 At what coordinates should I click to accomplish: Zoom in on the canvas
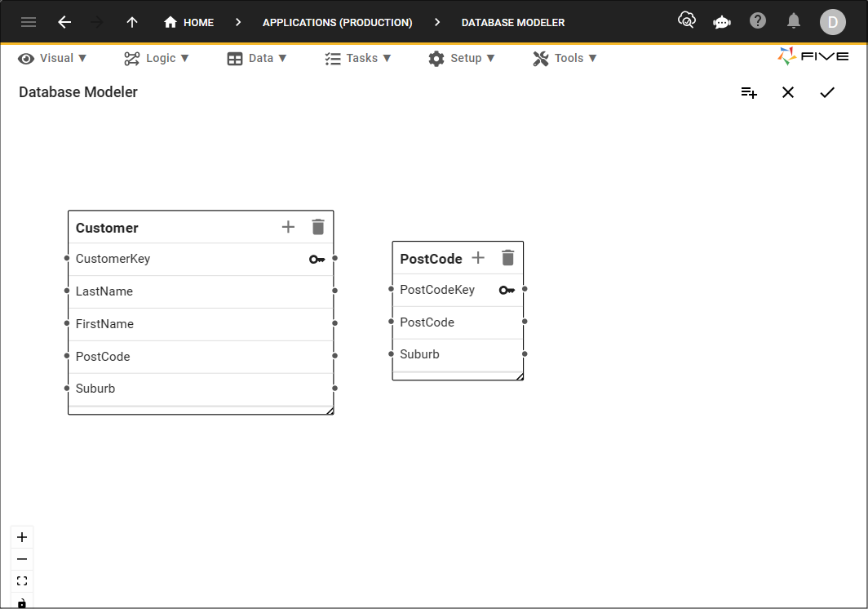tap(22, 537)
